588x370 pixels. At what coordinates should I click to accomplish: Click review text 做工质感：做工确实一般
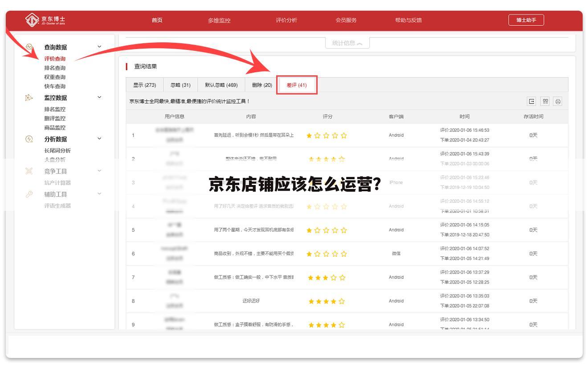click(x=254, y=277)
